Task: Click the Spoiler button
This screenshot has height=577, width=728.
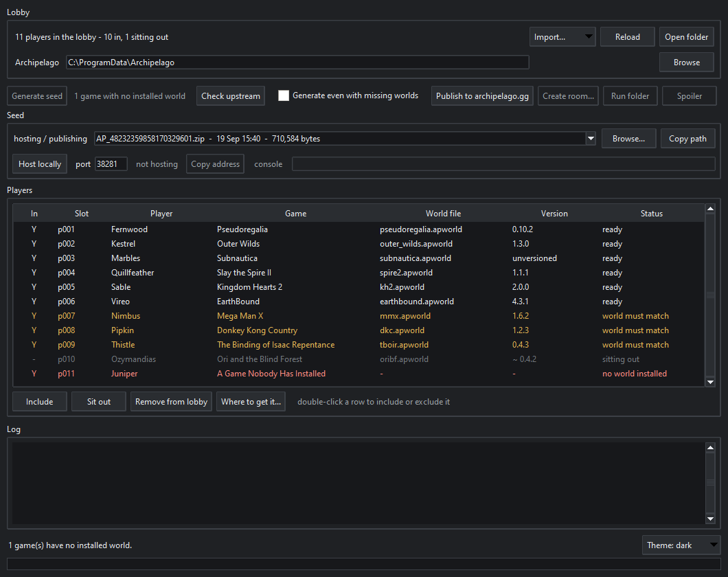Action: [689, 96]
